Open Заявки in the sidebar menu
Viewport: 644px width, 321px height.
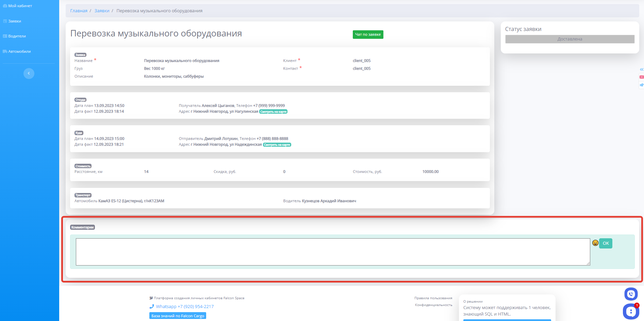[15, 21]
